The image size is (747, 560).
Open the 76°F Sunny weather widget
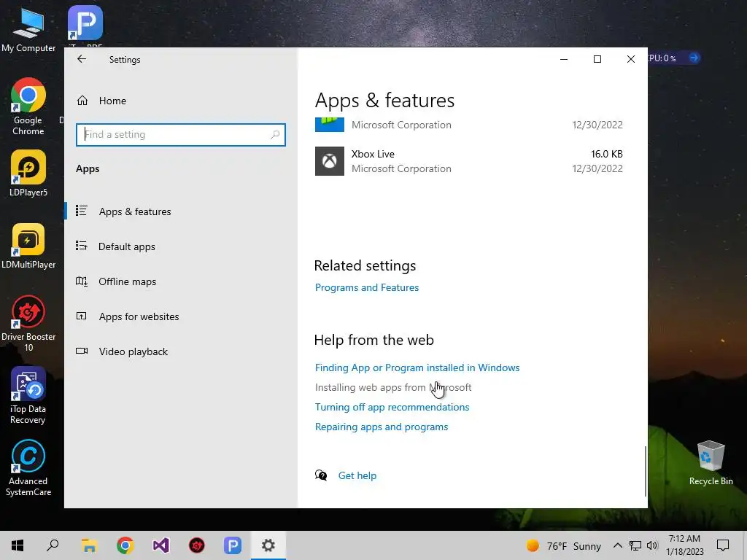(564, 545)
